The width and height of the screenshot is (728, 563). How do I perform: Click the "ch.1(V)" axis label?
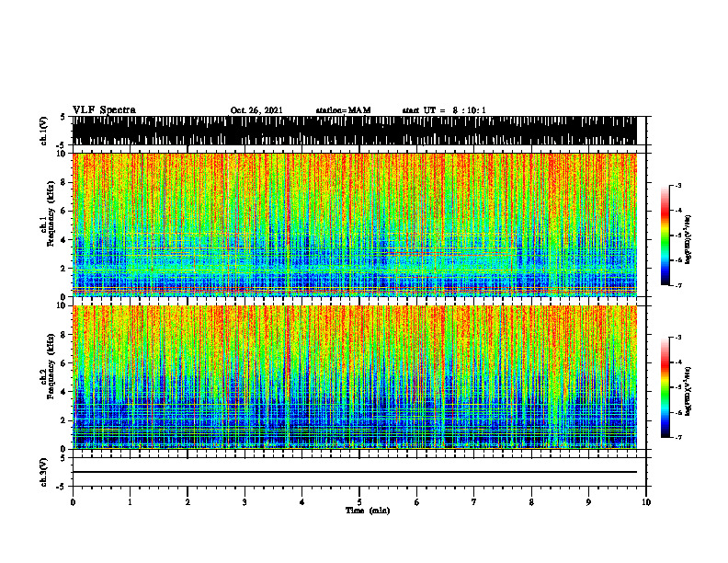coord(43,131)
